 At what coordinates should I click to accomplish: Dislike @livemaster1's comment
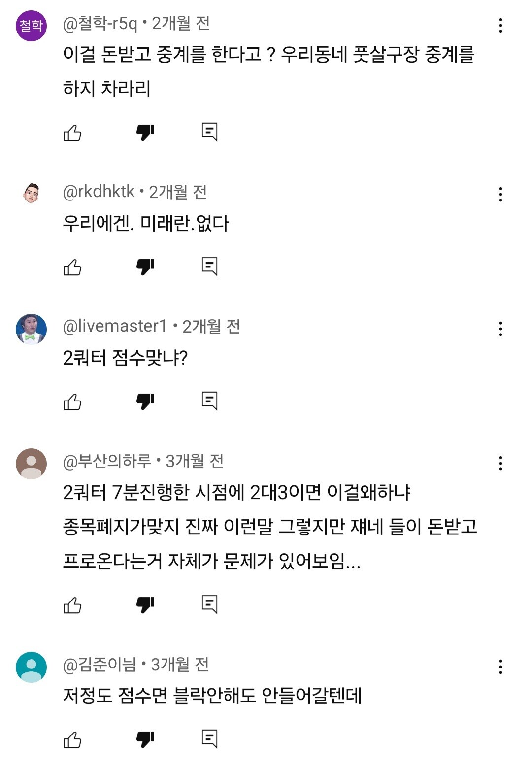(145, 401)
